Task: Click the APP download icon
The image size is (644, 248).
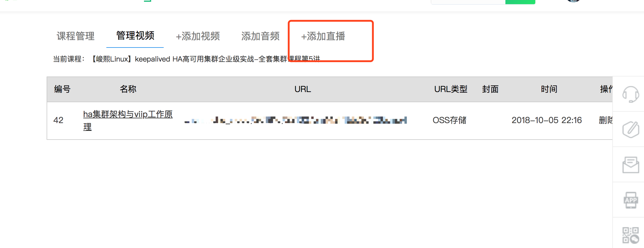Action: coord(631,200)
